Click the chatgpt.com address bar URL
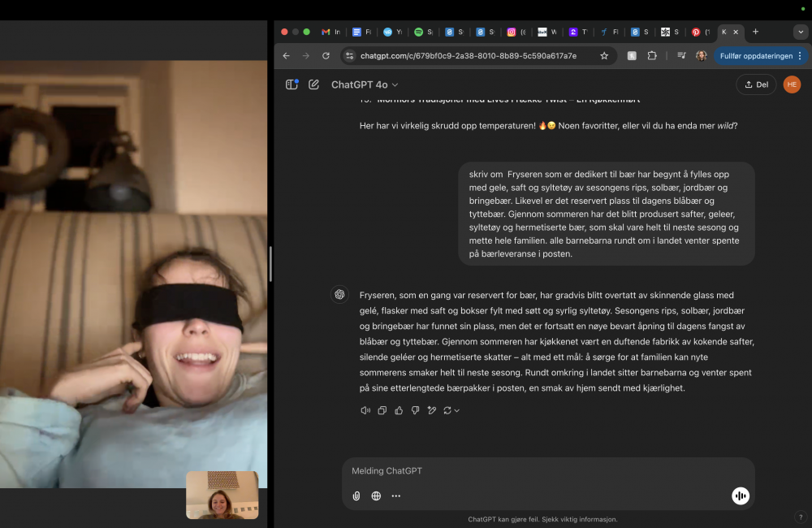Screen dimensions: 812x528 click(x=469, y=56)
